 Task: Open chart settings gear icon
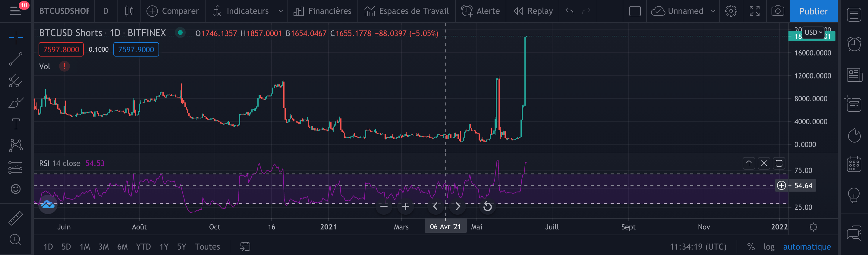(x=731, y=11)
